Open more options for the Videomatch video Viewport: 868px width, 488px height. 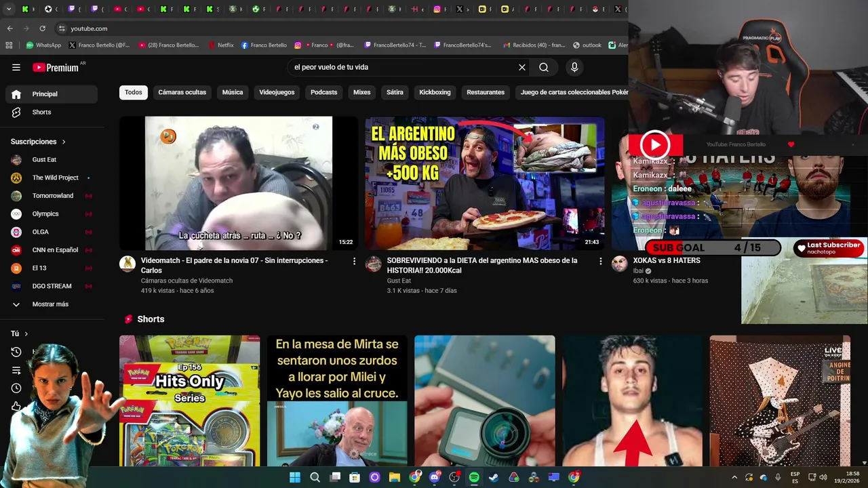click(354, 261)
